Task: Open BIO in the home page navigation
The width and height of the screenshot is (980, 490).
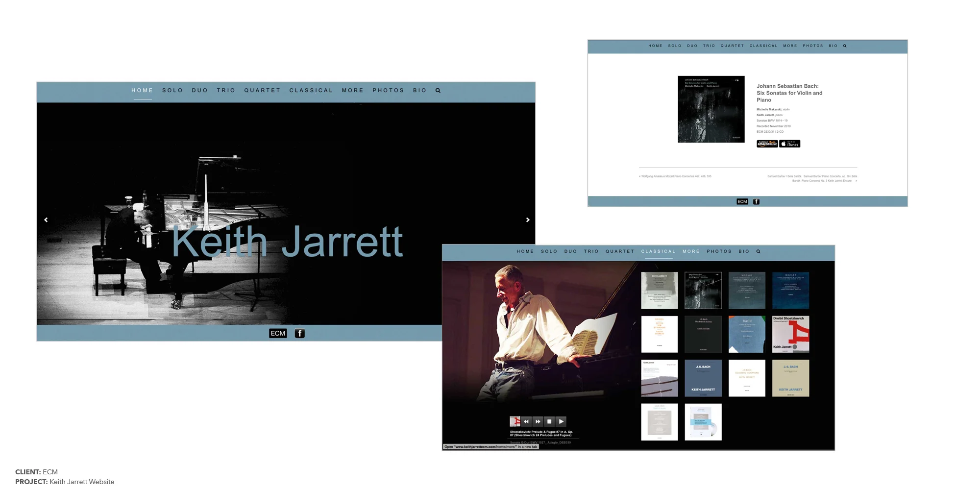Action: (420, 91)
